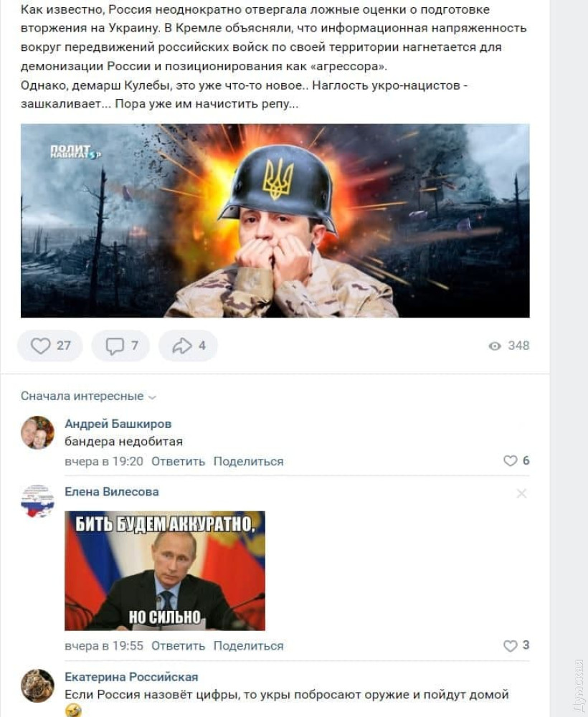Click the chevron next to 'Сначала интересные'

tap(153, 397)
